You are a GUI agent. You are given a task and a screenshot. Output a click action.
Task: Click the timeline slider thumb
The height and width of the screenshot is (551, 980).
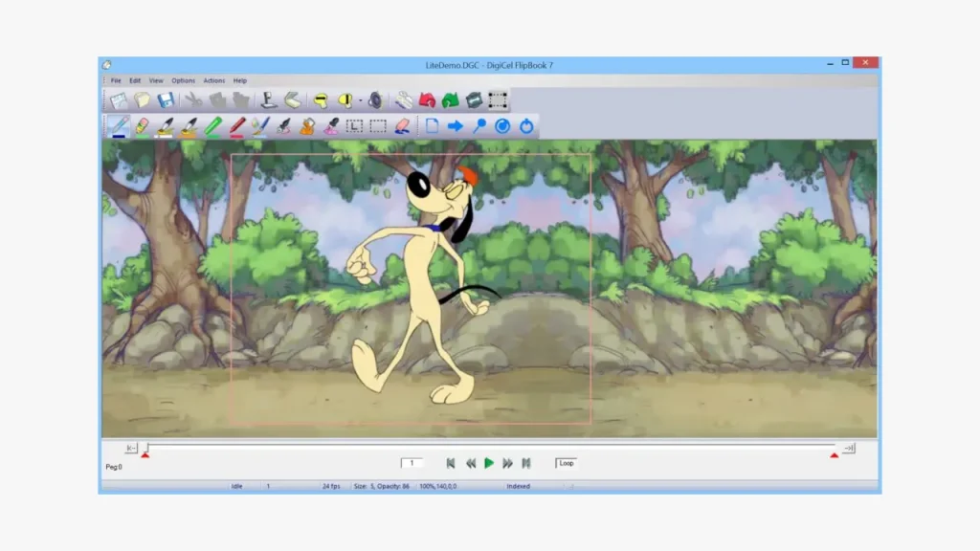[146, 448]
